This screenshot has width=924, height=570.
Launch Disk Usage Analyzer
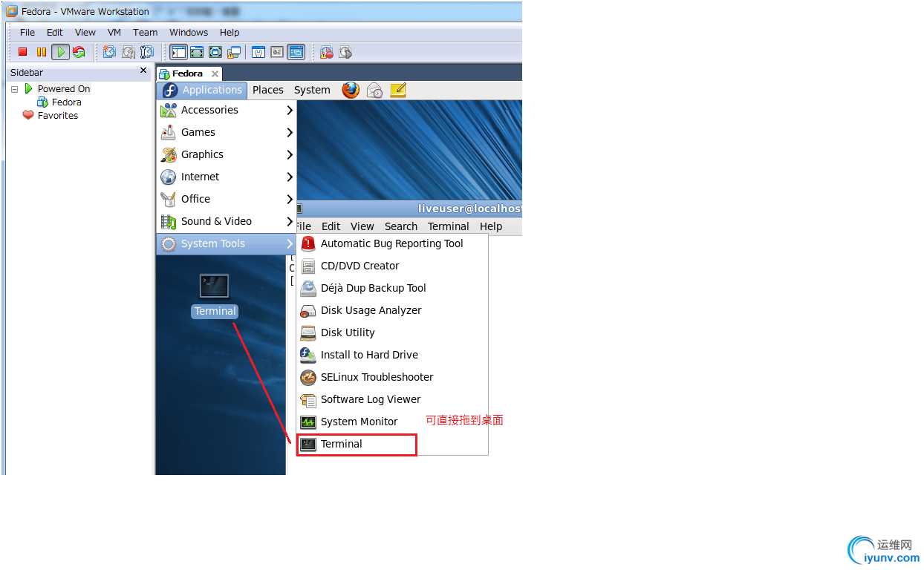tap(392, 310)
